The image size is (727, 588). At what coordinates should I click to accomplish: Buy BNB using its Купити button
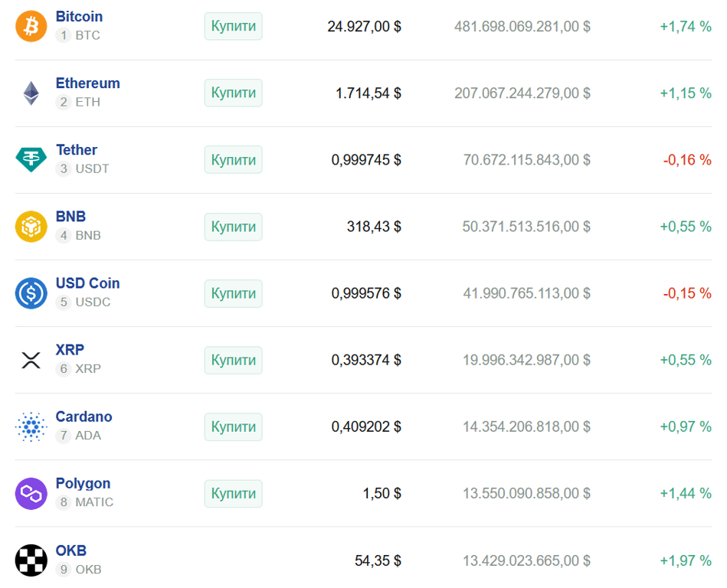coord(233,227)
